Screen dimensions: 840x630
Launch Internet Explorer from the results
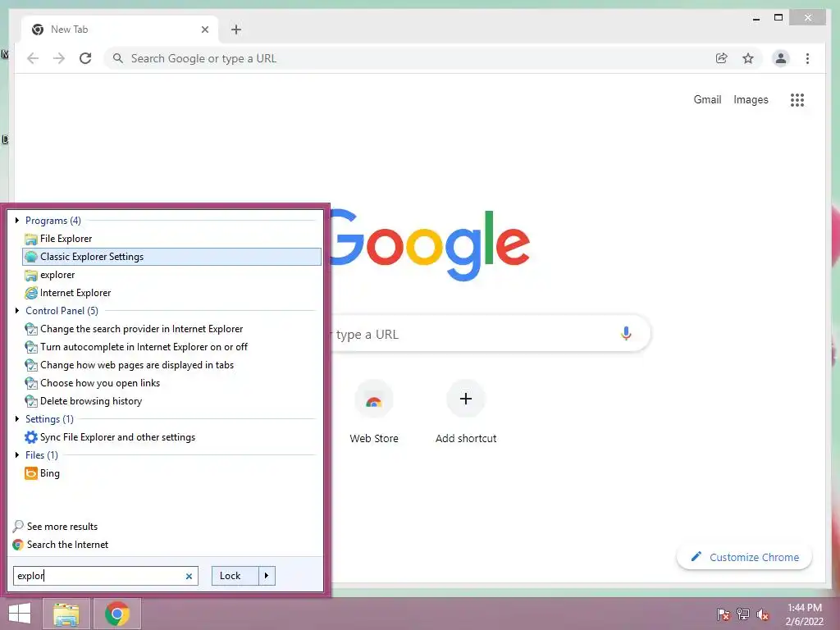tap(171, 293)
